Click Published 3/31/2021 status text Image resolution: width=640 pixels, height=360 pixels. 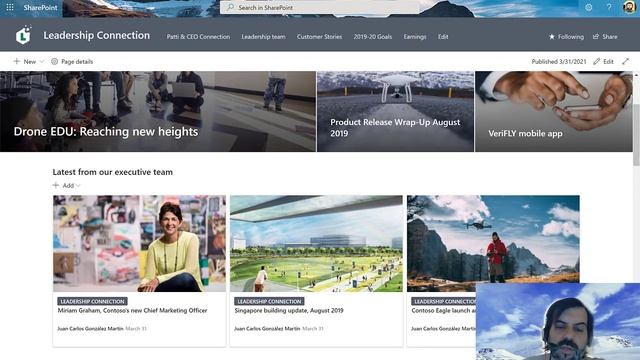[559, 62]
